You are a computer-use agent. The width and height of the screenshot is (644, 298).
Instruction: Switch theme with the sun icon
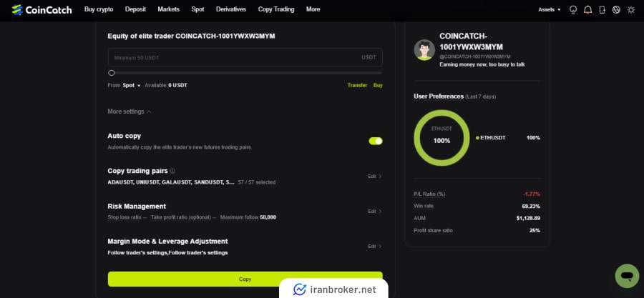(x=631, y=10)
